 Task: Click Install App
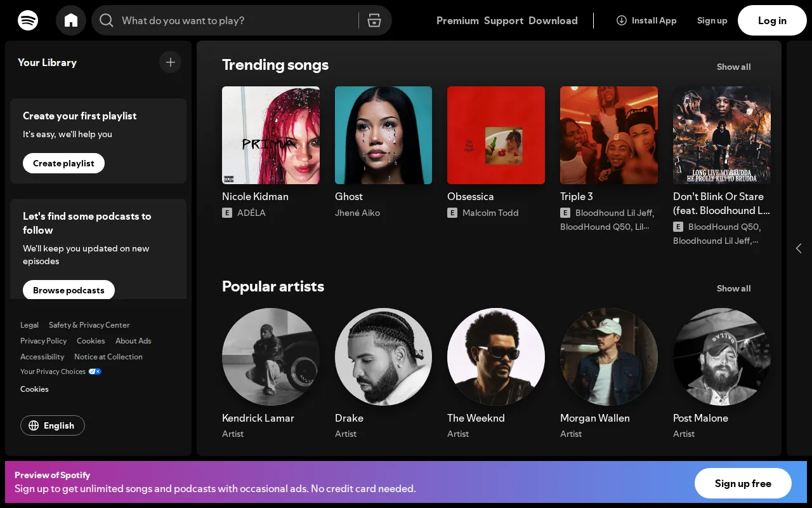click(646, 20)
